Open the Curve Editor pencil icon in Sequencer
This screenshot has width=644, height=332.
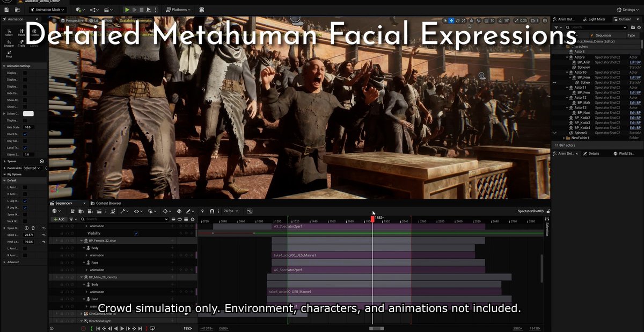[189, 211]
